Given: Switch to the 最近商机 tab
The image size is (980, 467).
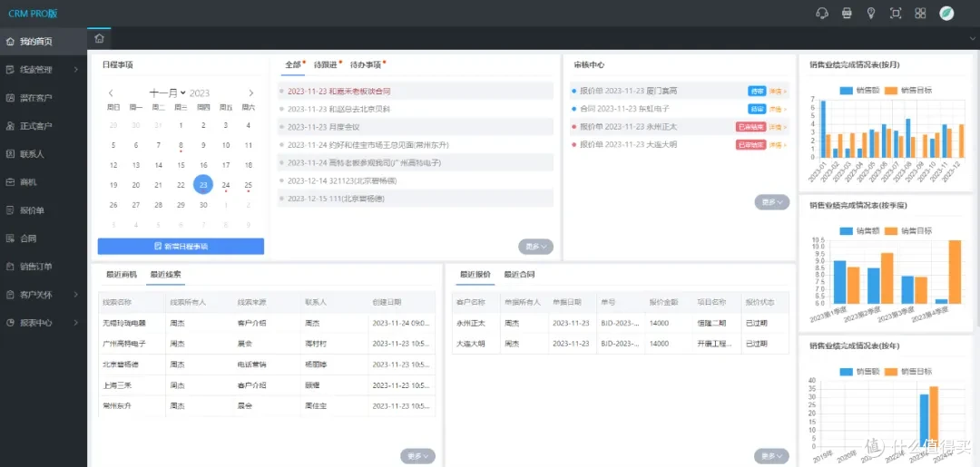Looking at the screenshot, I should point(122,274).
